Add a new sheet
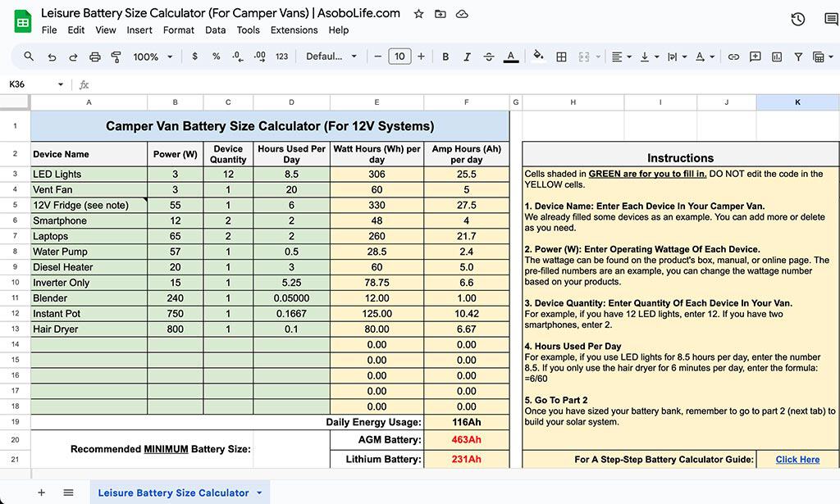This screenshot has width=840, height=504. [41, 493]
